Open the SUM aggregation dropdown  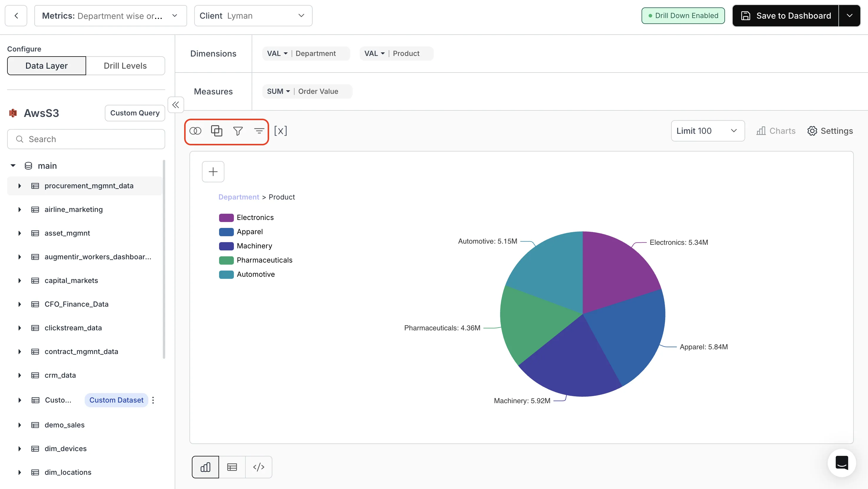278,91
